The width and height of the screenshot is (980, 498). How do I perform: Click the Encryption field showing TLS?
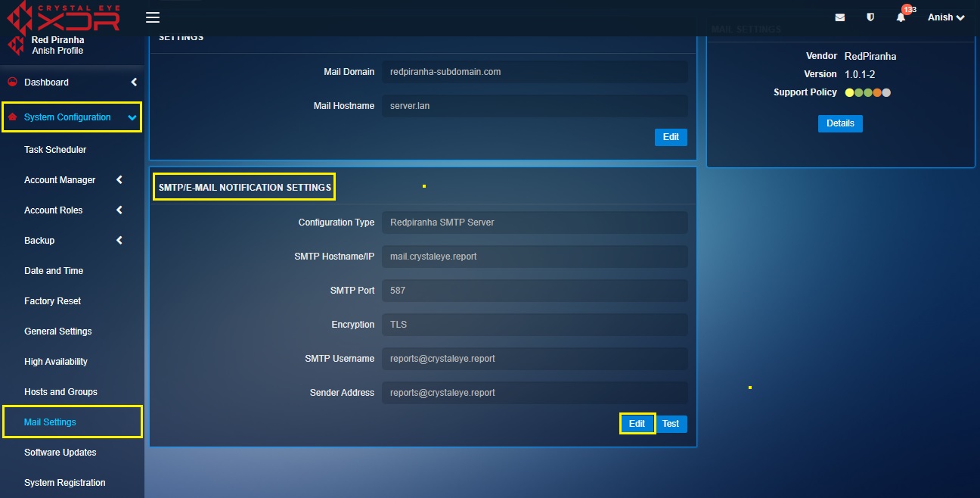coord(535,325)
